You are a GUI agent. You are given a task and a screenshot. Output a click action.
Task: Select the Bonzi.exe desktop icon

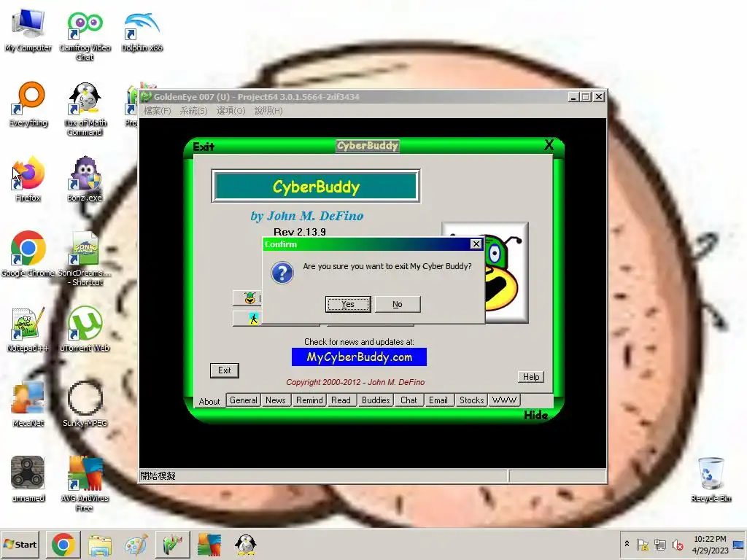click(85, 179)
